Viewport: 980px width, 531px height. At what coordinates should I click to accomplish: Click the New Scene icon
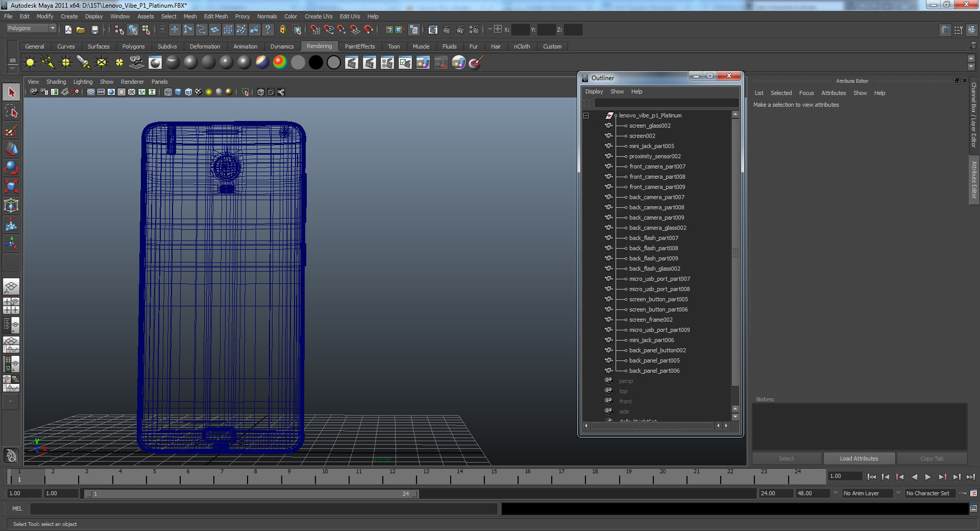[x=68, y=30]
